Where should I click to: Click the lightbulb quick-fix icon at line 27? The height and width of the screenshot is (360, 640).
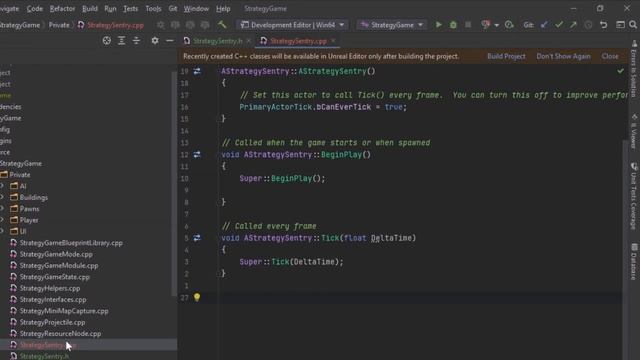(x=197, y=297)
